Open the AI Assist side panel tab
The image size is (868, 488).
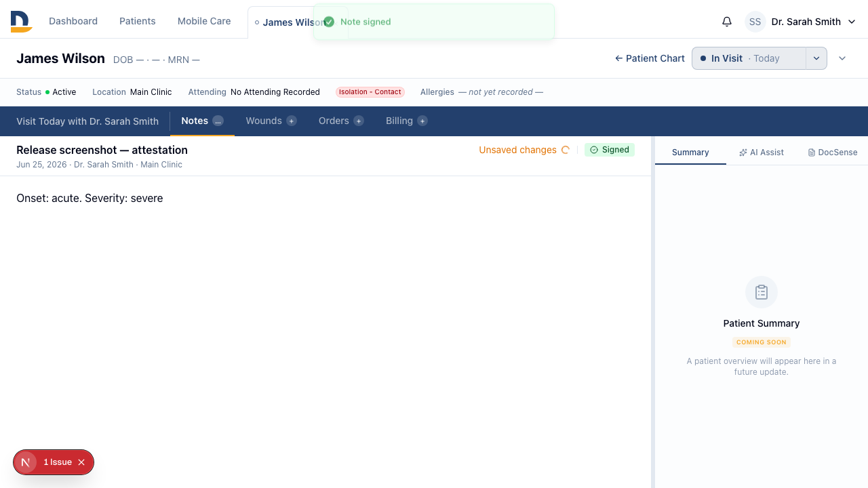tap(762, 152)
